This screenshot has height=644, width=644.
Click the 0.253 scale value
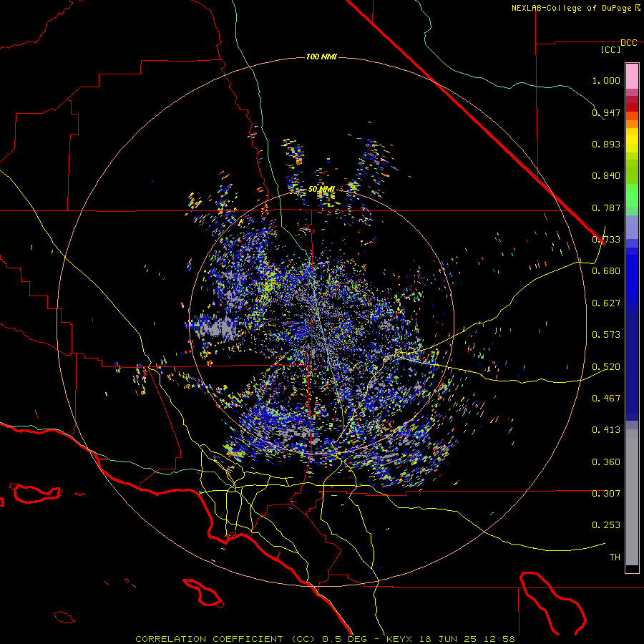(606, 525)
